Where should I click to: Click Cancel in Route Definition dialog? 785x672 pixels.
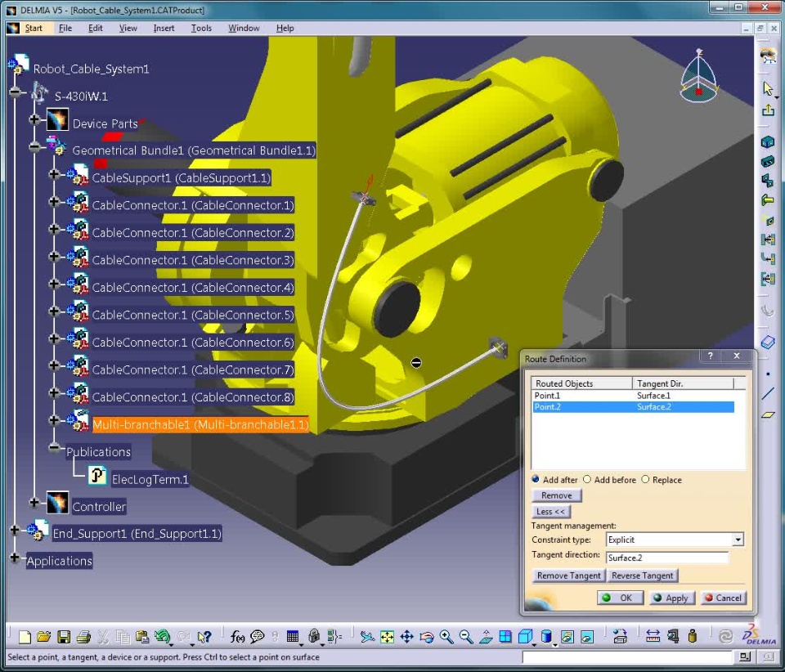pyautogui.click(x=724, y=598)
